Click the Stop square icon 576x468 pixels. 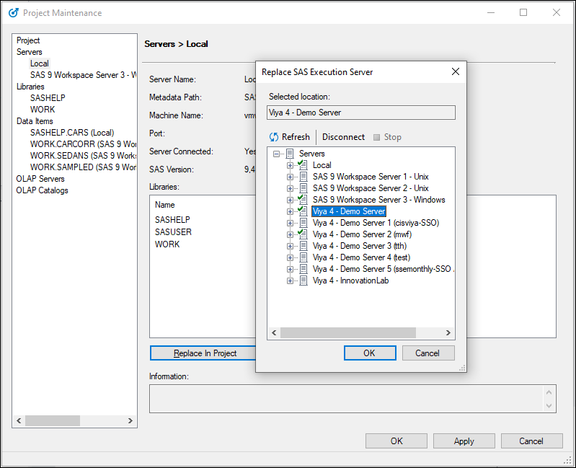[x=376, y=137]
